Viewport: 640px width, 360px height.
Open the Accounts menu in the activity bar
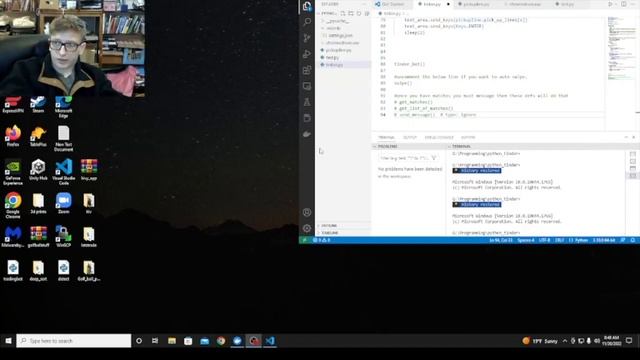(x=307, y=212)
